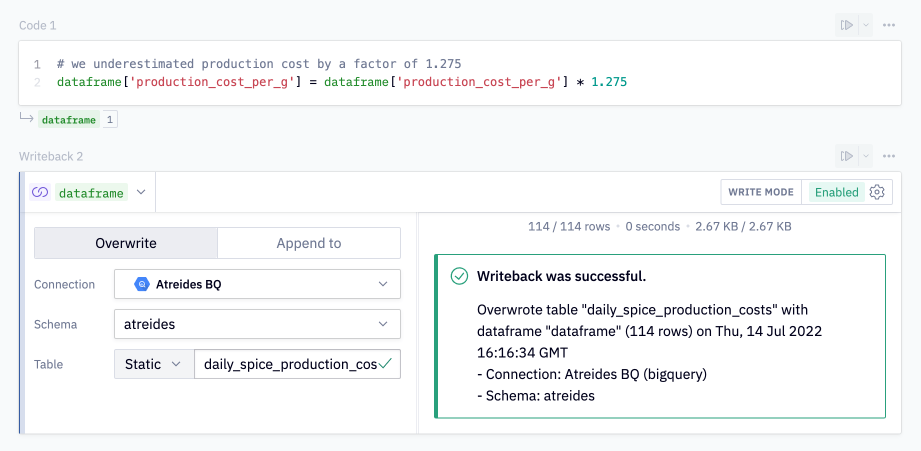Click the 'Writeback was successful.' heading
Viewport: 921px width, 451px height.
coord(562,276)
